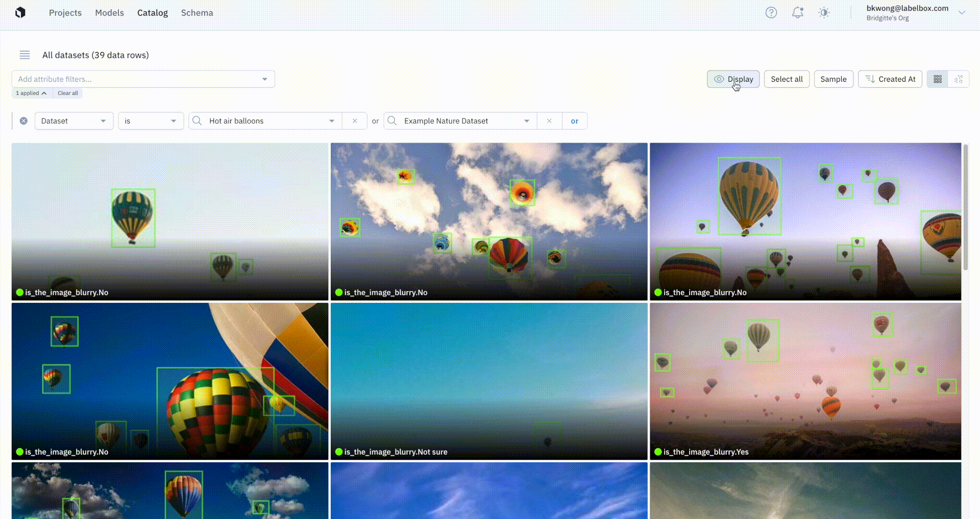Click the Labelbox logo icon

20,13
